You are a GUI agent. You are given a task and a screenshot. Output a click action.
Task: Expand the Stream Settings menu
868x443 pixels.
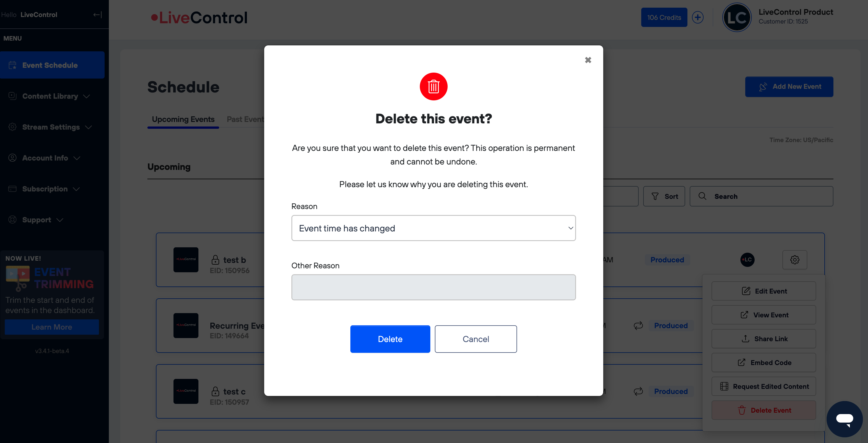point(50,127)
